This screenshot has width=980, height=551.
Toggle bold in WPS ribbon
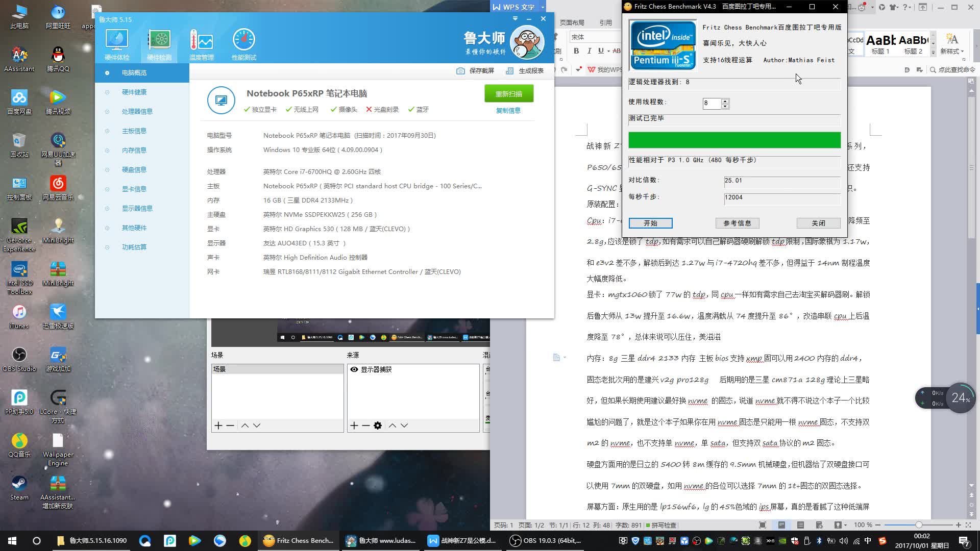coord(576,51)
